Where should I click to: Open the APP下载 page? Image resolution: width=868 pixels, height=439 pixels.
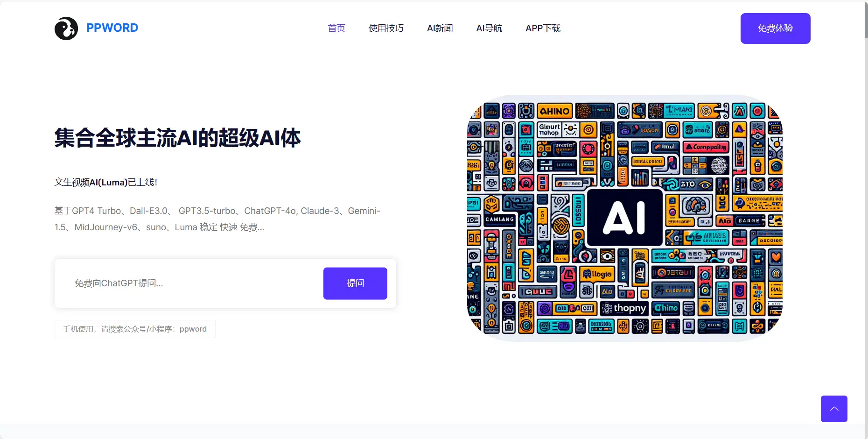[543, 28]
